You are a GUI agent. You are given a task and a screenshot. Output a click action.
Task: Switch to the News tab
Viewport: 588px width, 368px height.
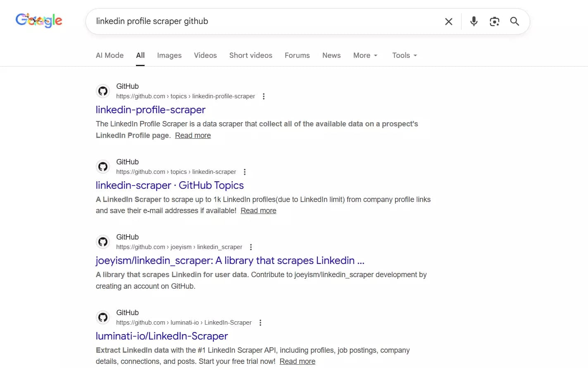click(331, 55)
